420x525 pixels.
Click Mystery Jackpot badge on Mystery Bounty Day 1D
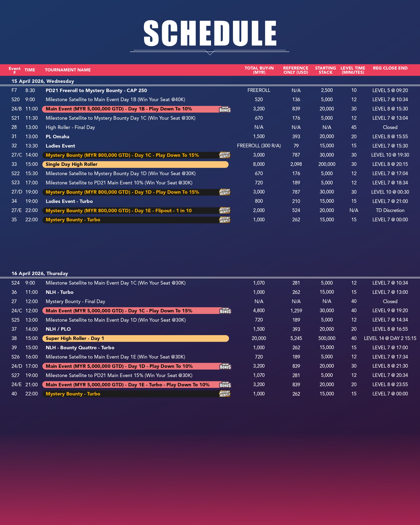(225, 192)
